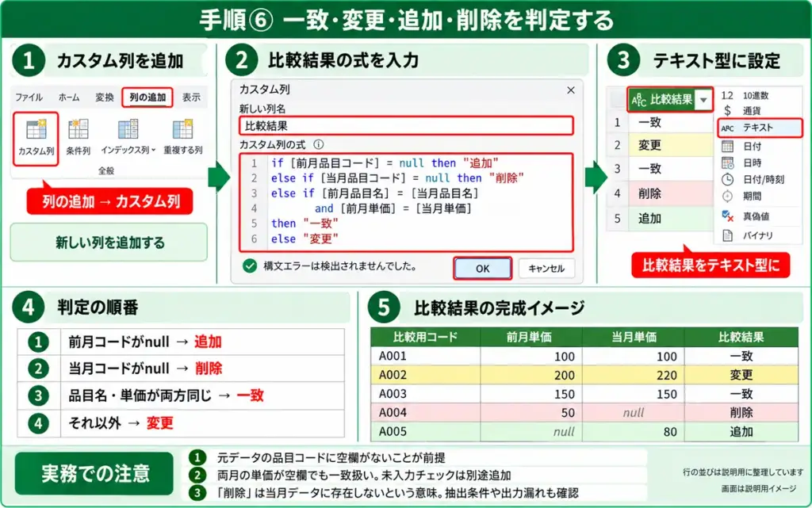Viewport: 812px width, 508px height.
Task: Close the カスタム列 dialog
Action: click(x=571, y=90)
